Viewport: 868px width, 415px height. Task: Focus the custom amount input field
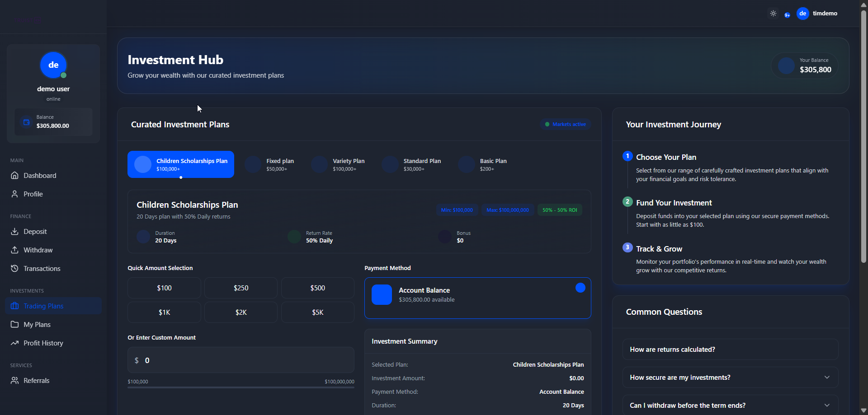coord(241,360)
